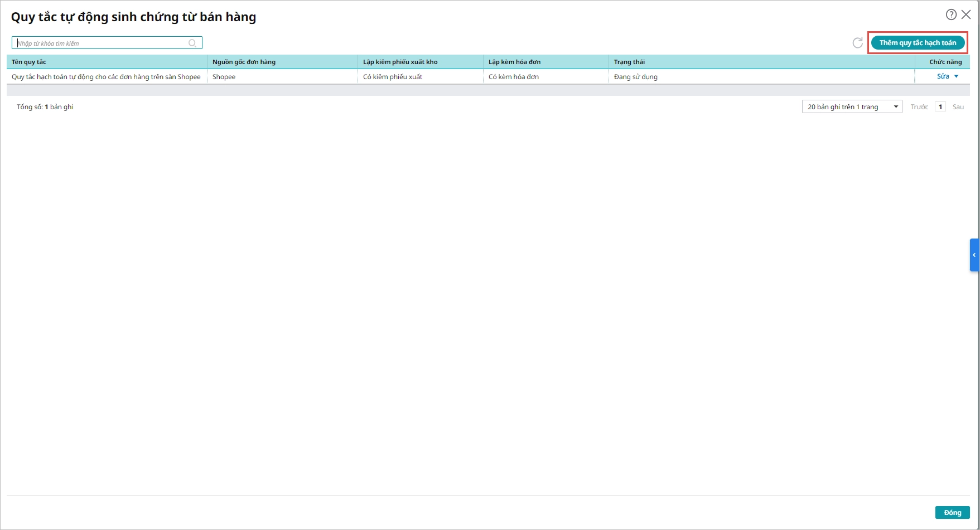Viewport: 980px width, 530px height.
Task: Expand the blue side panel arrow
Action: point(974,255)
